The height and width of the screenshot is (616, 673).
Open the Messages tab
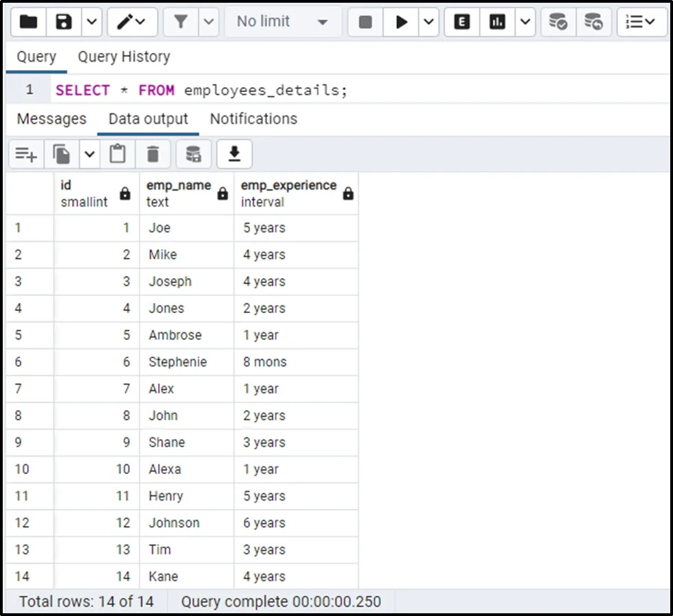52,119
